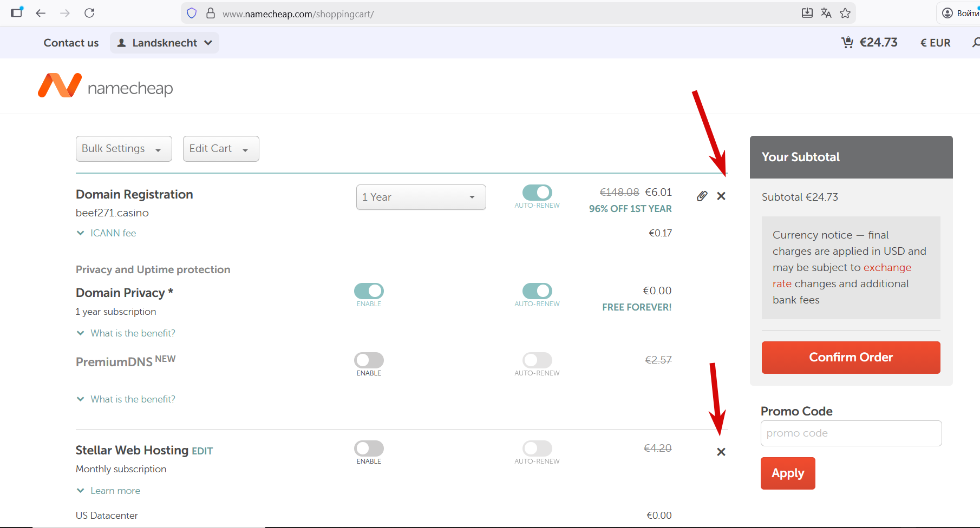Apply the promo code
This screenshot has width=980, height=528.
(788, 473)
